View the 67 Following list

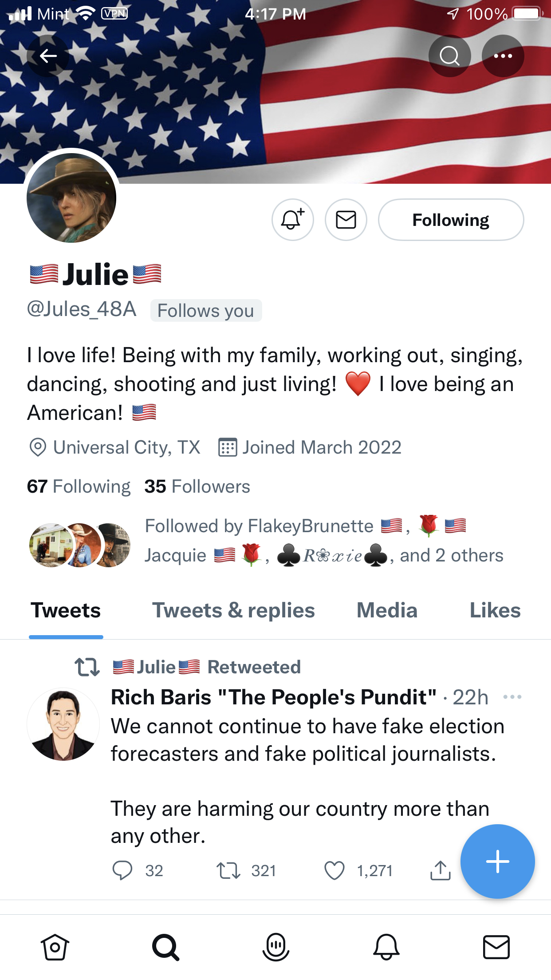coord(79,486)
